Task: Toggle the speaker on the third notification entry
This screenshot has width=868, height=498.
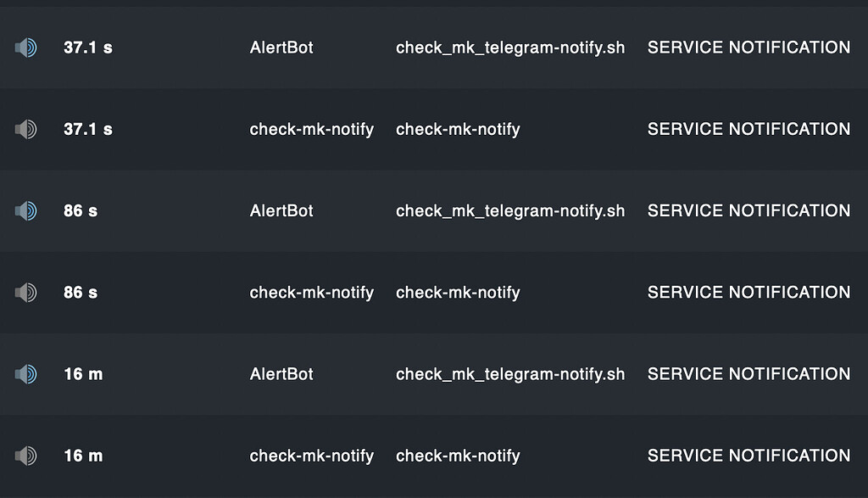Action: [x=26, y=211]
